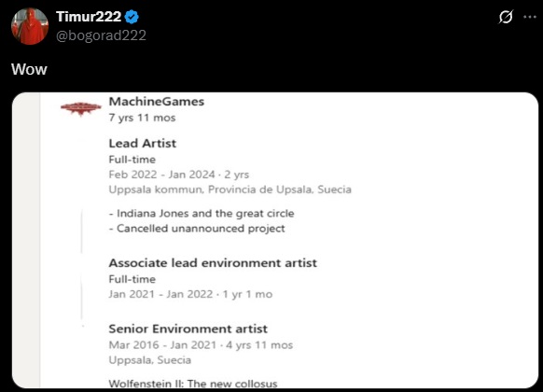Click the blue verified badge
This screenshot has width=543, height=392.
coord(132,17)
